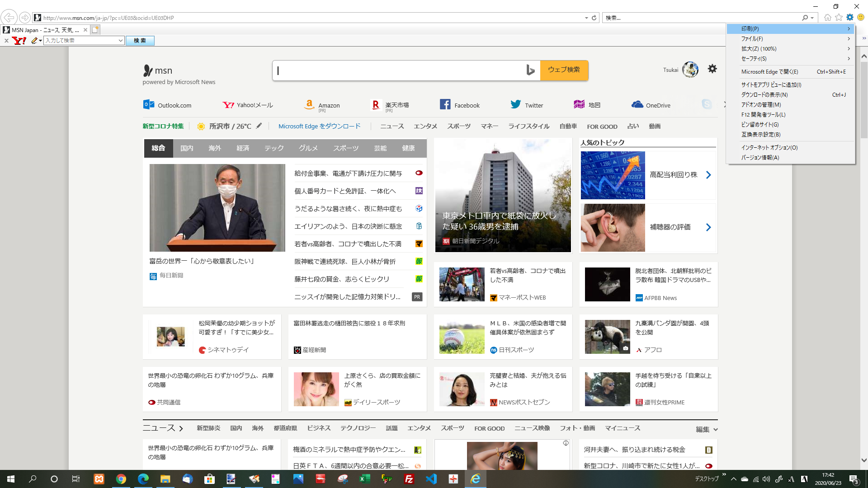The width and height of the screenshot is (868, 488).
Task: Open Amazon shortcut
Action: [x=322, y=105]
